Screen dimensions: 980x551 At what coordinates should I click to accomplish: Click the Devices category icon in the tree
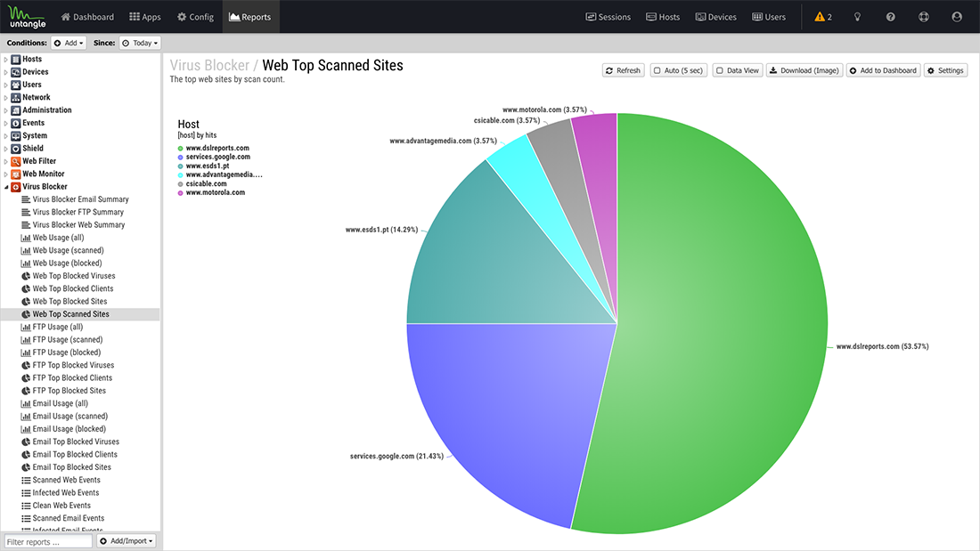pos(16,72)
